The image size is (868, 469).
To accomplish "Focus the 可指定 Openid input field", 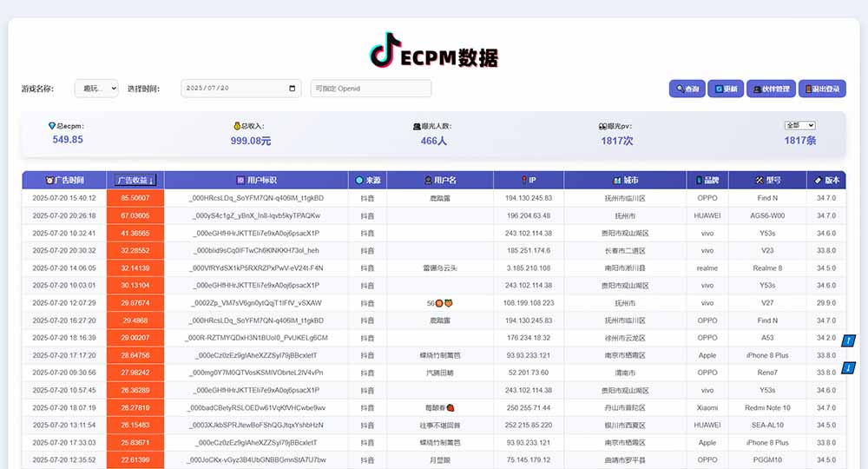I will point(371,89).
